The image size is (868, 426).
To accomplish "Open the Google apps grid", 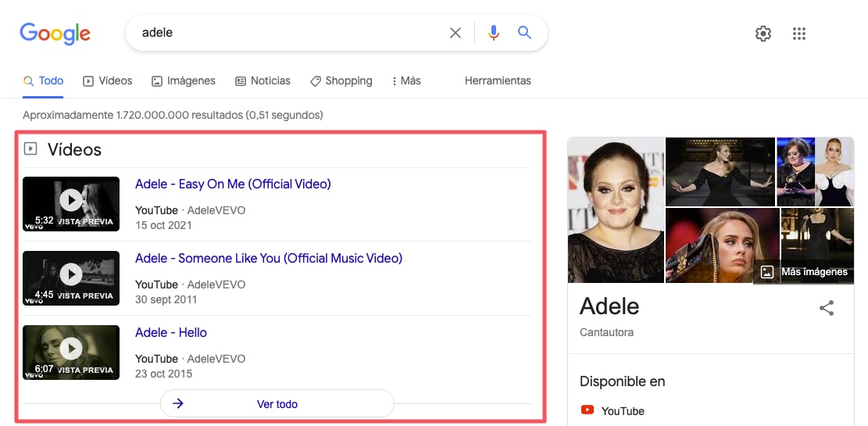I will (x=798, y=34).
